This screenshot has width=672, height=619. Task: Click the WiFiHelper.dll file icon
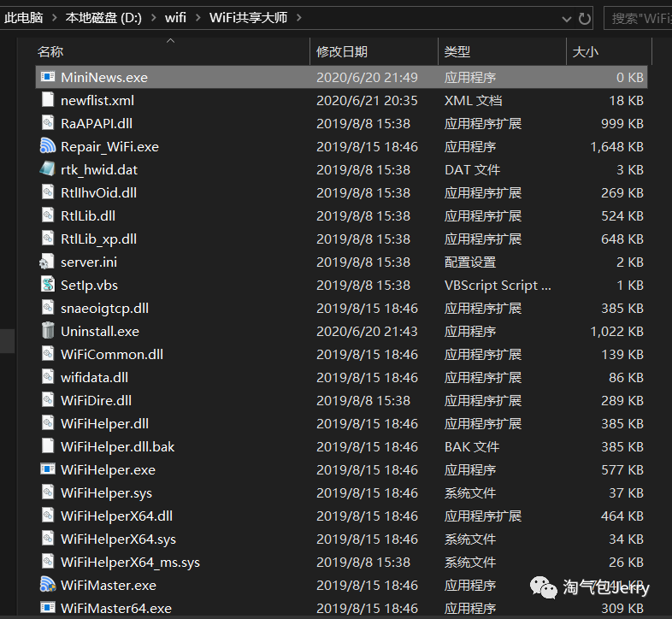(48, 423)
